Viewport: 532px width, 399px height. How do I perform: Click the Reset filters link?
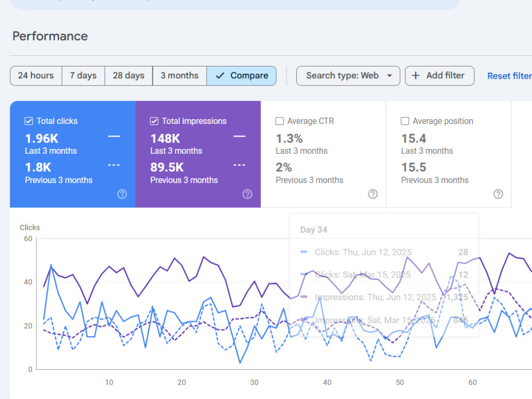(x=510, y=76)
